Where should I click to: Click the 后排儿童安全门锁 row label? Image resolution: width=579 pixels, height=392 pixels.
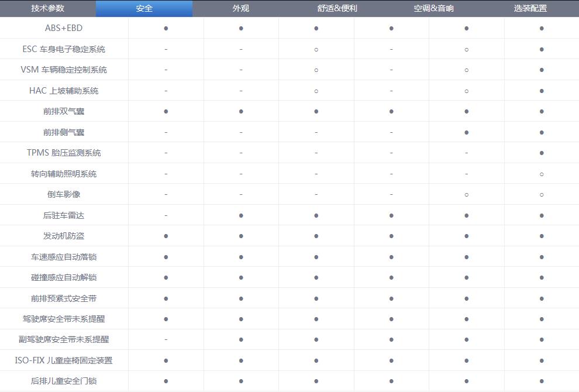[x=64, y=381]
